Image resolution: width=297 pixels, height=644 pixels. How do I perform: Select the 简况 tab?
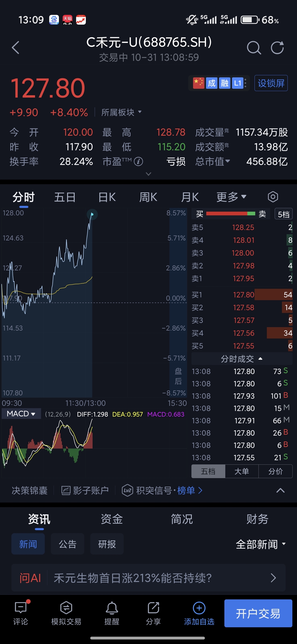(x=182, y=519)
